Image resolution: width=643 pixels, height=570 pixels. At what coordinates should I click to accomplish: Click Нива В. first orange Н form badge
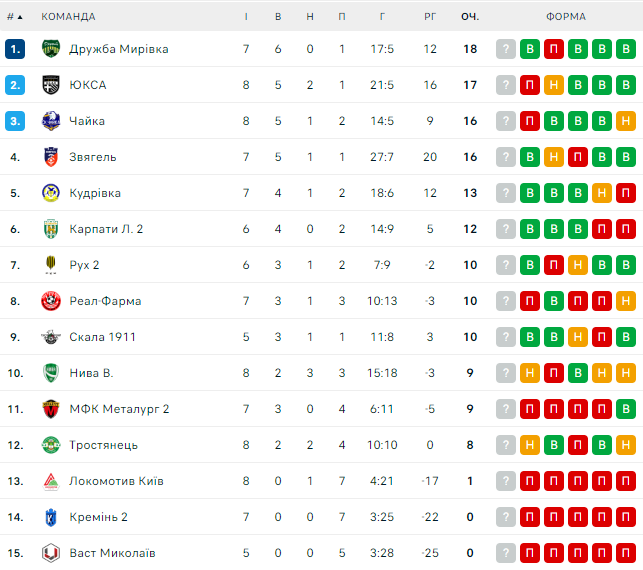point(530,373)
